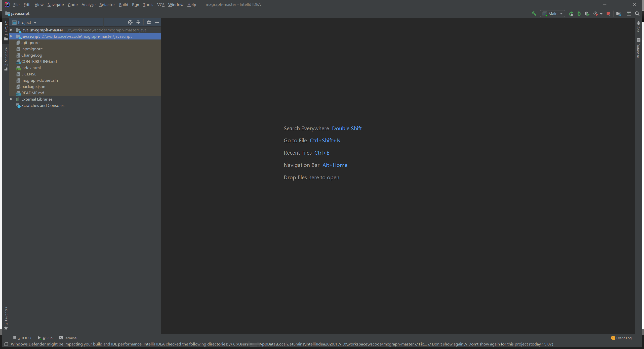Click the Build Project hammer icon
Screen dimensions: 644x349
coord(534,14)
